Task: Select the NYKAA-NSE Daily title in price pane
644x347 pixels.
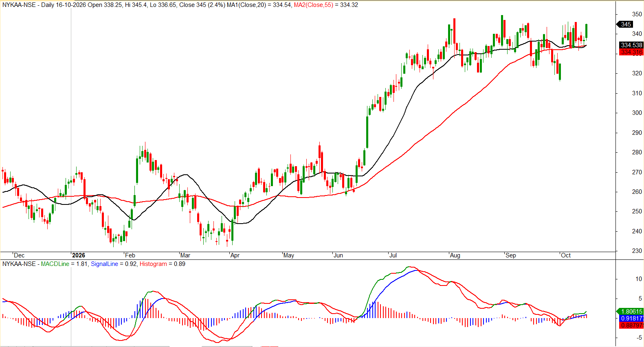Action: 29,5
